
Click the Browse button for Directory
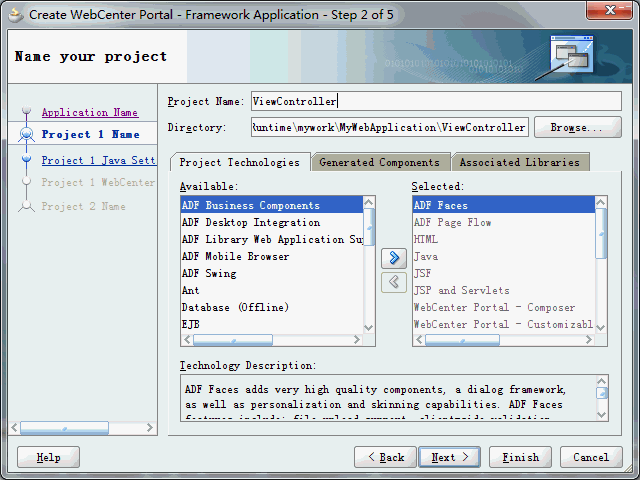578,127
